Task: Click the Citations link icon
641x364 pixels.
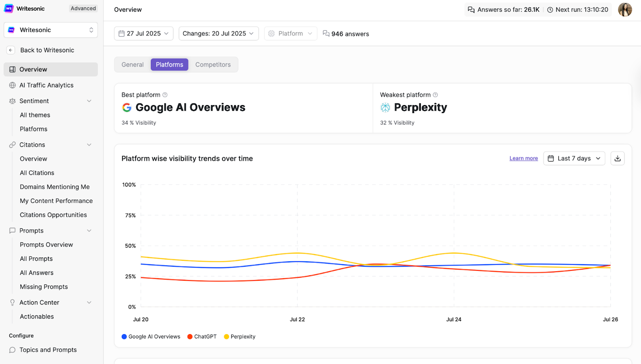Action: [12, 145]
